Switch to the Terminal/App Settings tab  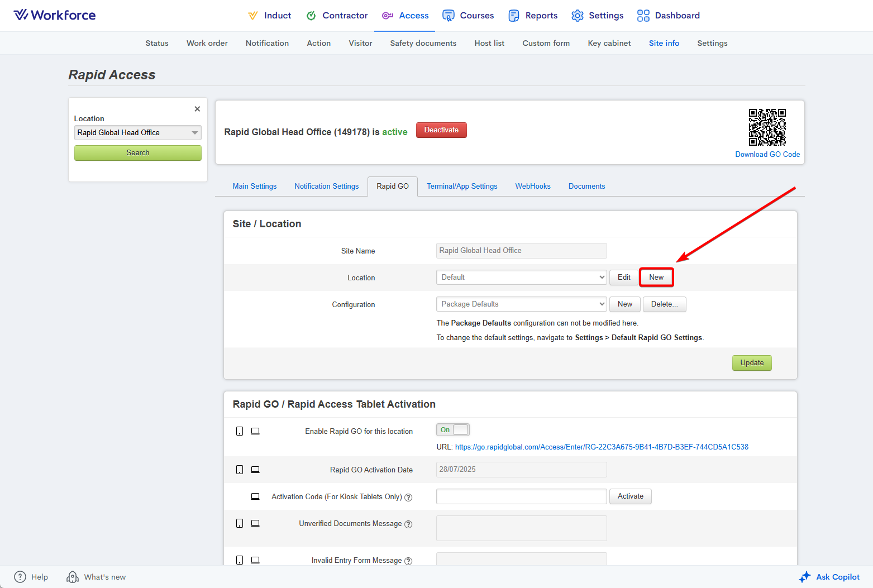coord(462,187)
